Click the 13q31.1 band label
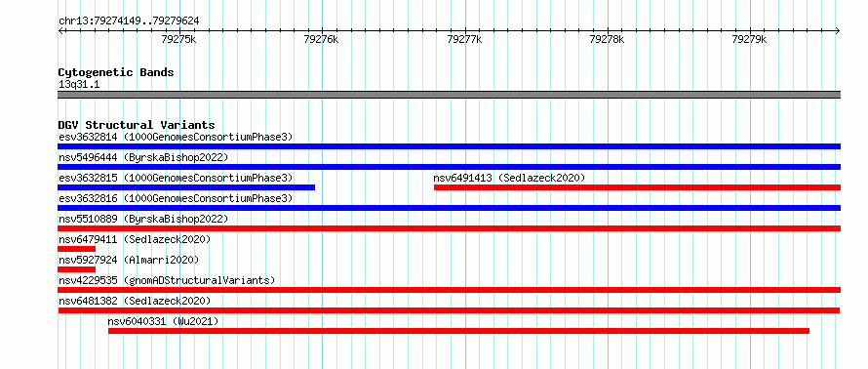 (79, 84)
